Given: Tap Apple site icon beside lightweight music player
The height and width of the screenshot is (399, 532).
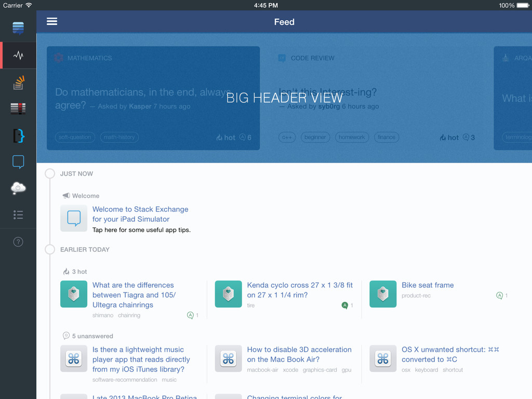Looking at the screenshot, I should point(74,358).
